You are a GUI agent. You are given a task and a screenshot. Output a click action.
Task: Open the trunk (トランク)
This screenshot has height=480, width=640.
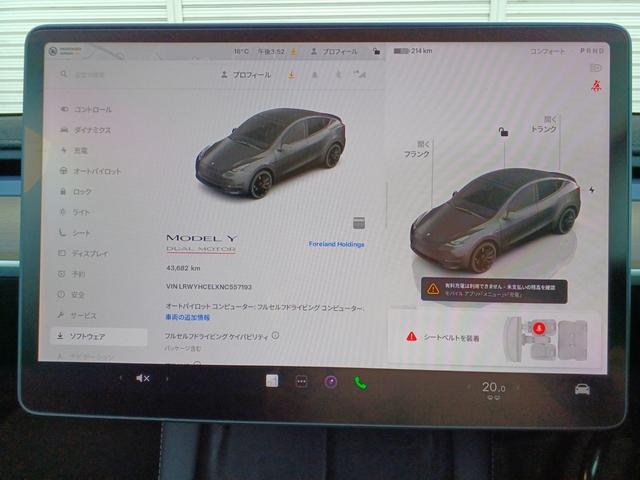pos(544,124)
